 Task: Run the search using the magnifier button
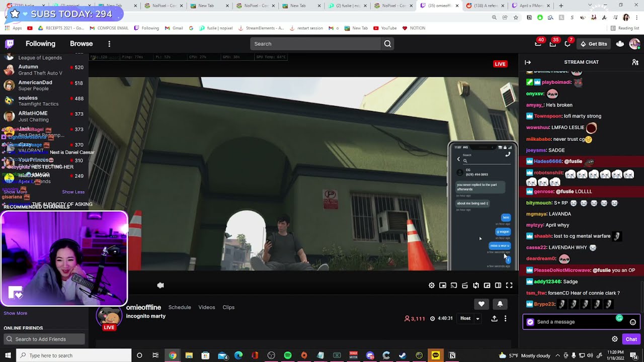[x=387, y=44]
